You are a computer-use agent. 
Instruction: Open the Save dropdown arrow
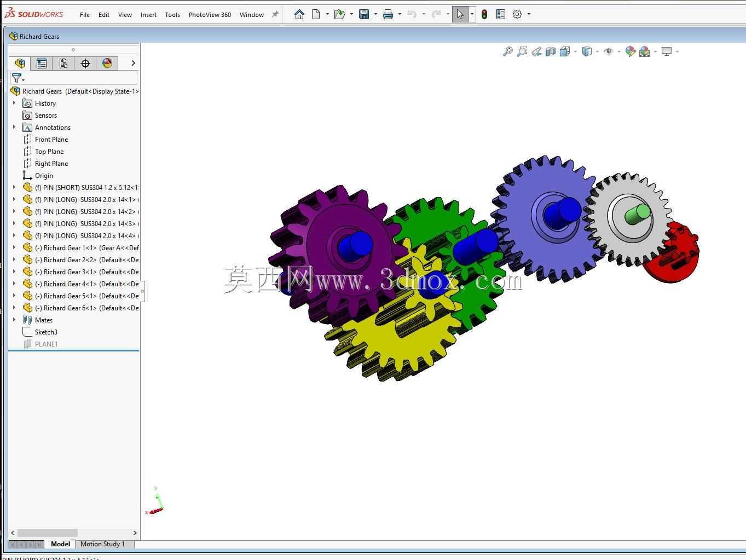[x=375, y=14]
